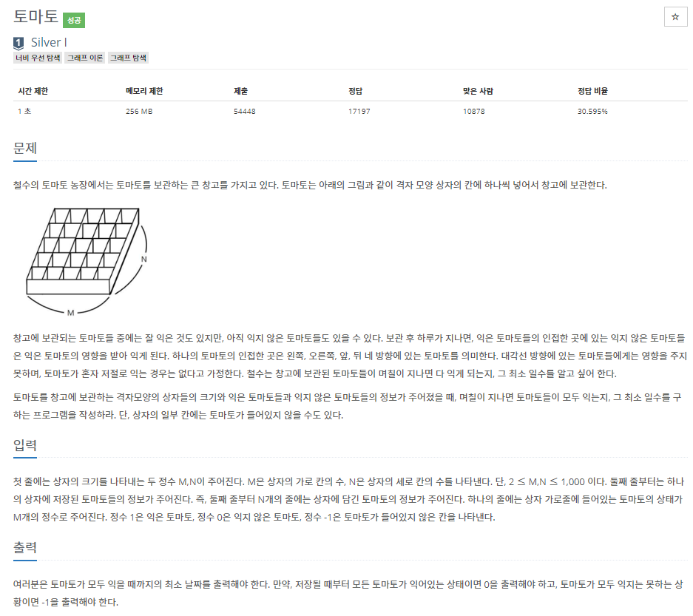
Task: Click the Silver I tier badge icon
Action: [x=18, y=43]
